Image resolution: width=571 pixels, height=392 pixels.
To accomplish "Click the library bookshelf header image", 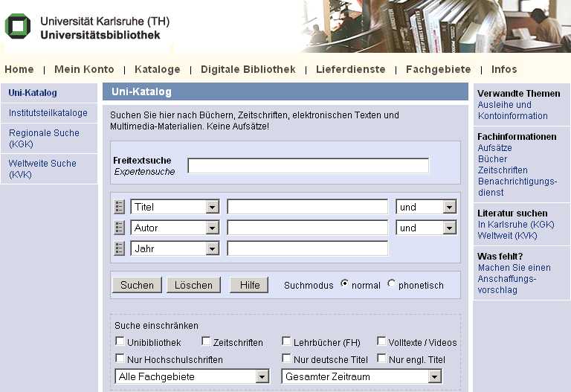I will tap(435, 26).
